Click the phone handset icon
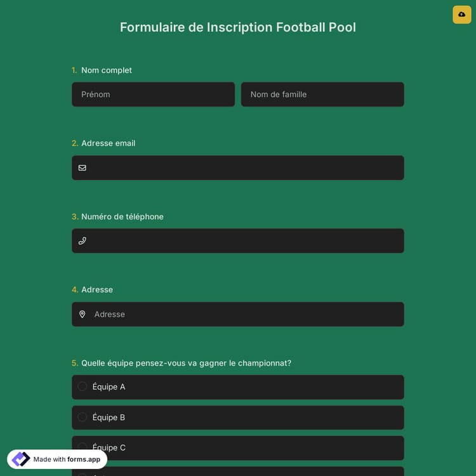Screen dimensions: 476x476 point(82,241)
